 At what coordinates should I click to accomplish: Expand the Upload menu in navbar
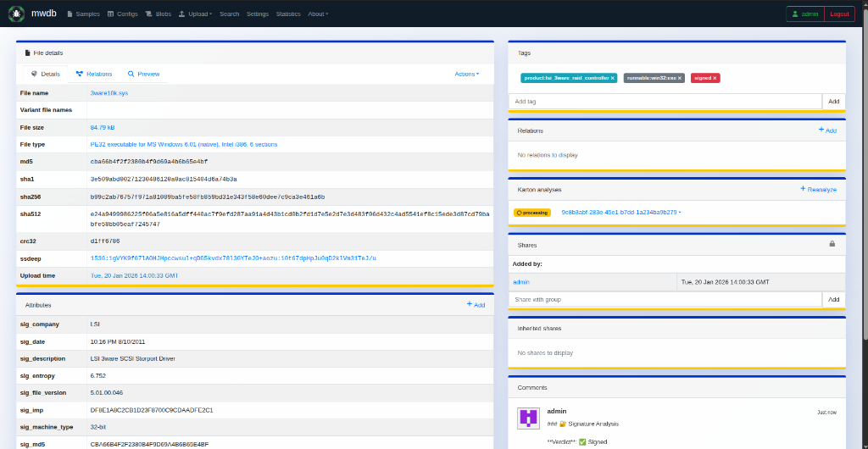[201, 14]
